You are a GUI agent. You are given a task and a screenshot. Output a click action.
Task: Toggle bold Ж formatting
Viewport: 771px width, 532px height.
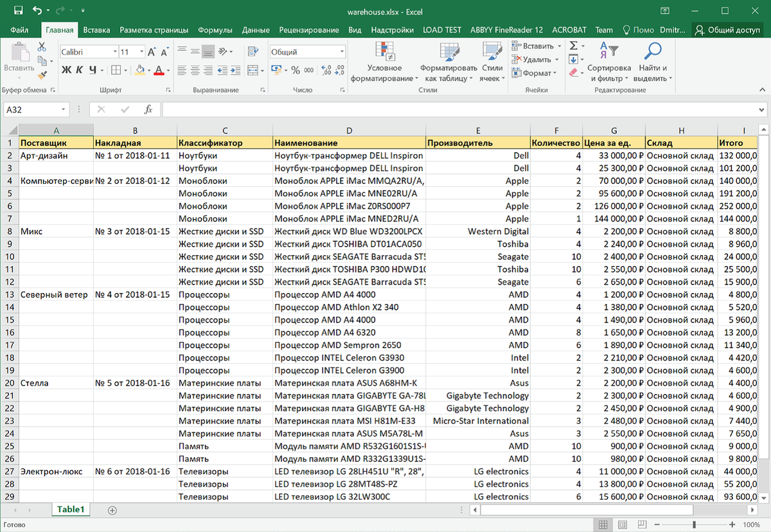click(66, 70)
